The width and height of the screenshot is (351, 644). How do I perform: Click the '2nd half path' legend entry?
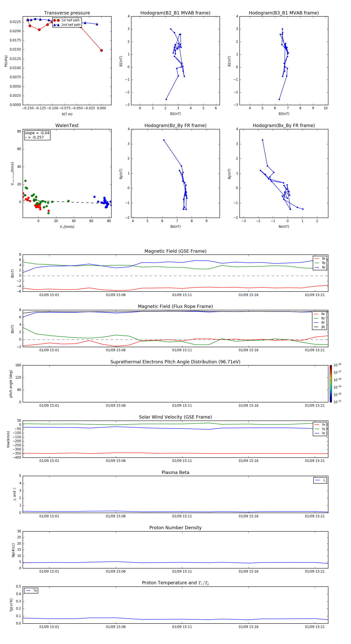(67, 25)
